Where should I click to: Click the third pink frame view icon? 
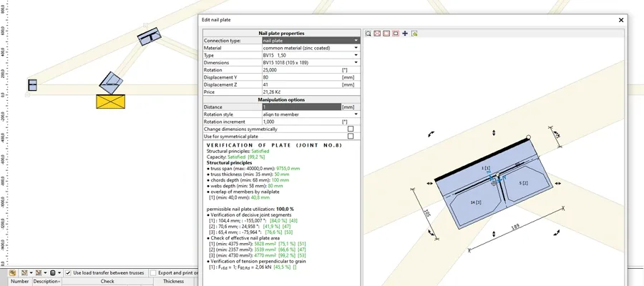[386, 34]
